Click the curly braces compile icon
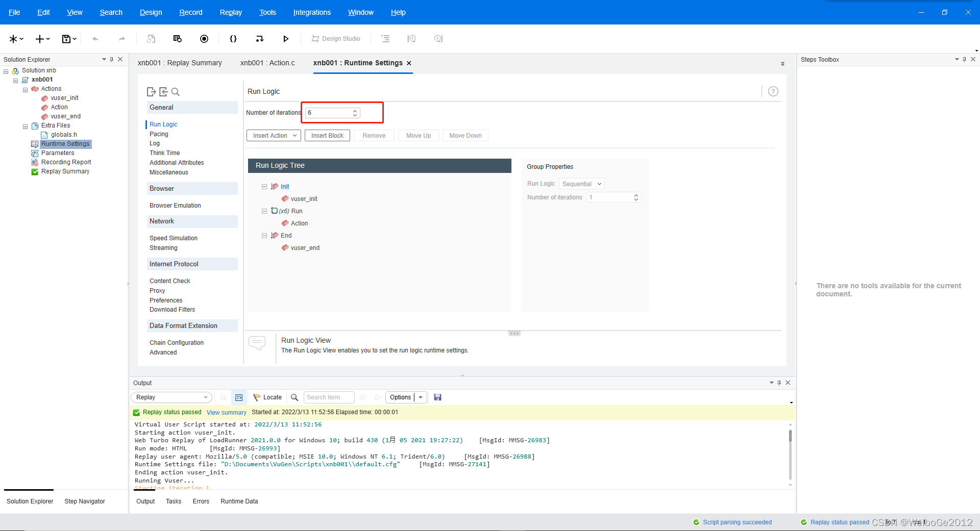The height and width of the screenshot is (531, 980). (x=233, y=39)
